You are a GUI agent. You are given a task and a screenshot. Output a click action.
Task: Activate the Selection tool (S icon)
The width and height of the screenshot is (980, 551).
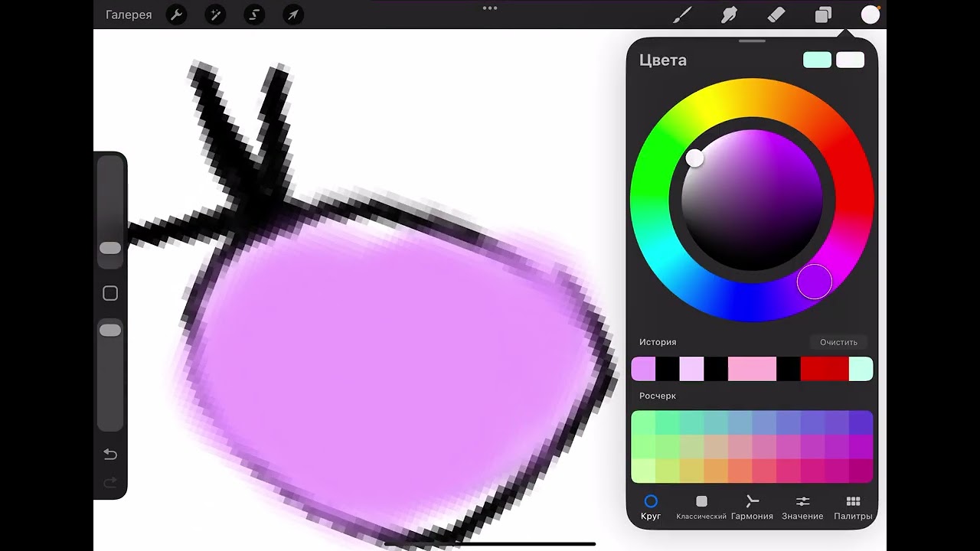(x=254, y=15)
